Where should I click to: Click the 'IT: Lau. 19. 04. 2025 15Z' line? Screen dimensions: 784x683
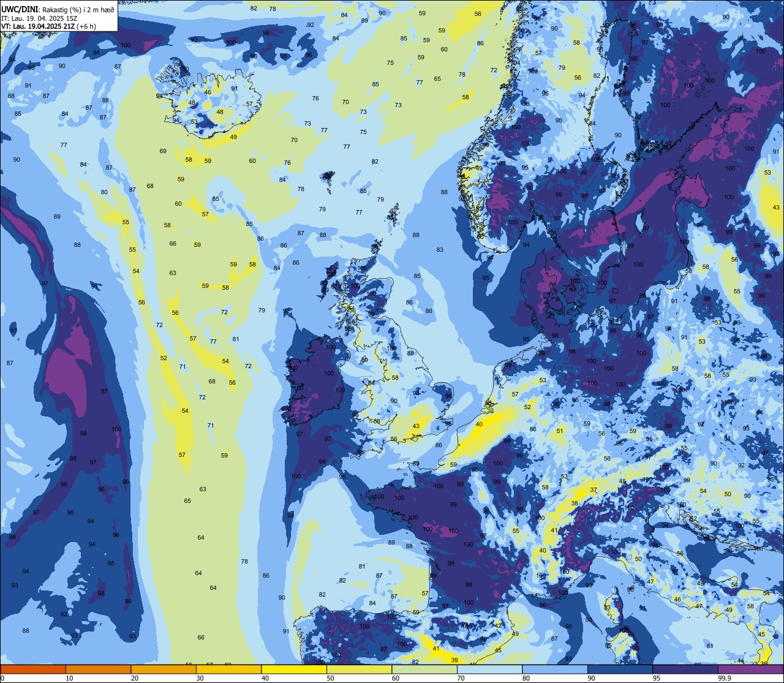[39, 18]
